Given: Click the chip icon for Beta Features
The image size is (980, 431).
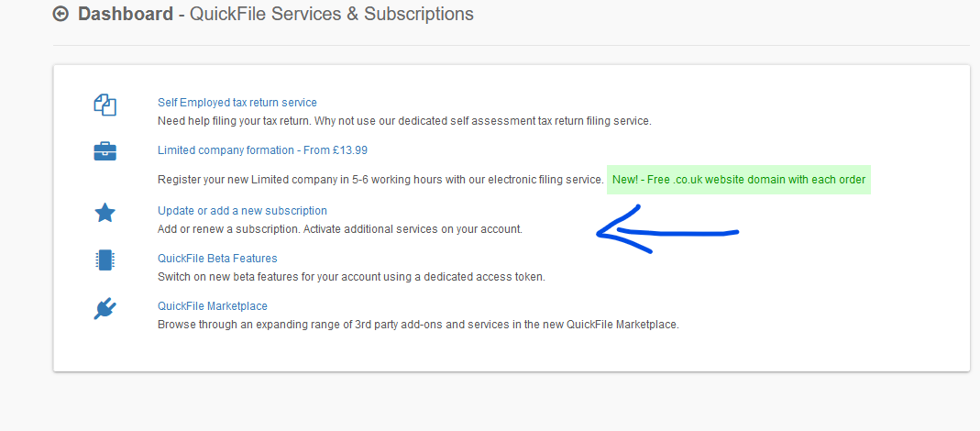Looking at the screenshot, I should click(x=105, y=260).
